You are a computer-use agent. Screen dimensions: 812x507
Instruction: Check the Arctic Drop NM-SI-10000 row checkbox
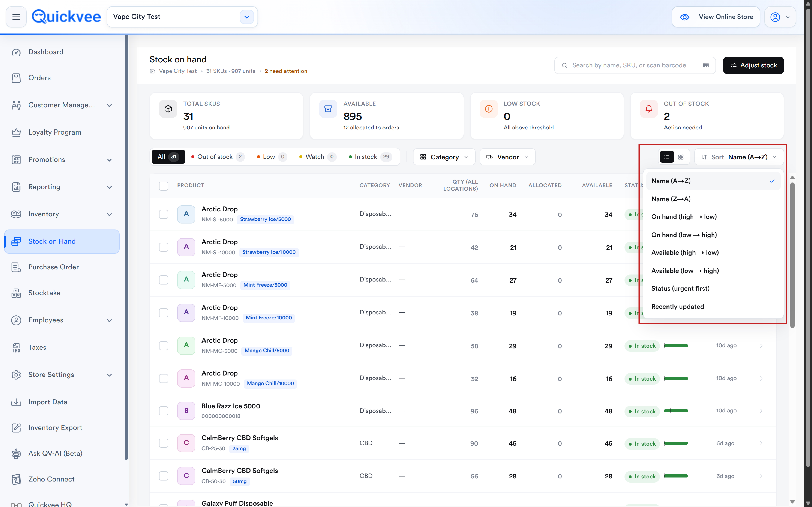tap(164, 247)
